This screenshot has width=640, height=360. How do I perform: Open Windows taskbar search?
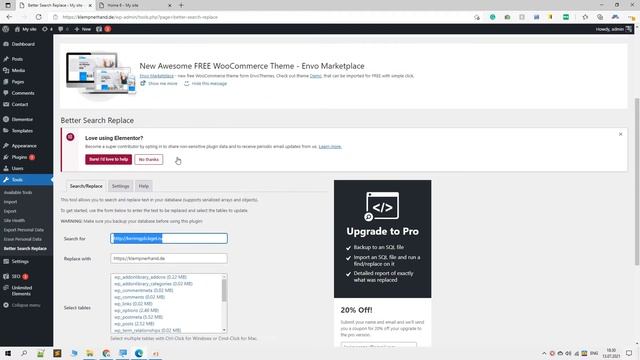click(24, 353)
